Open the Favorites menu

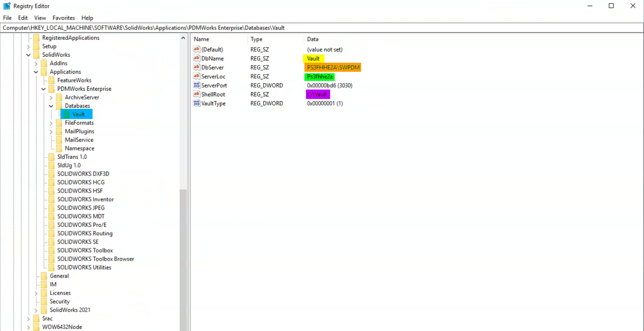(x=63, y=18)
